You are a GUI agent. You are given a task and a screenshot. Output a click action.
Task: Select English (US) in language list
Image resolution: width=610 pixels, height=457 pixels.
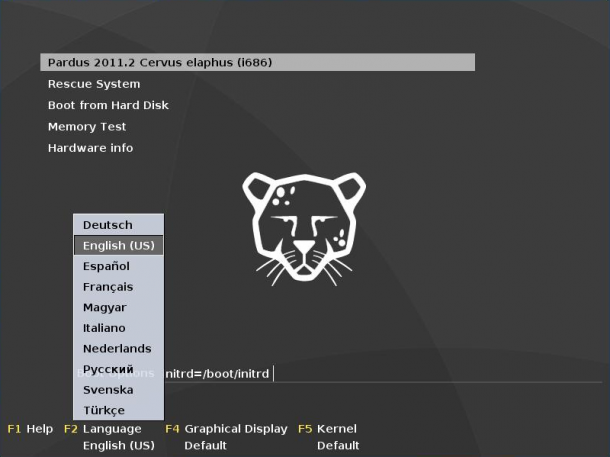coord(118,245)
